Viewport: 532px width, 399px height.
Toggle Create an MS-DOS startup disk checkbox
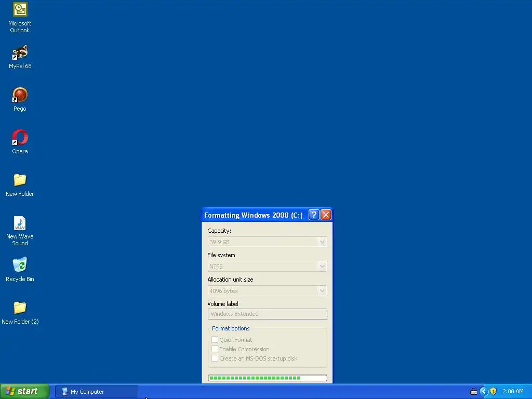pos(215,358)
